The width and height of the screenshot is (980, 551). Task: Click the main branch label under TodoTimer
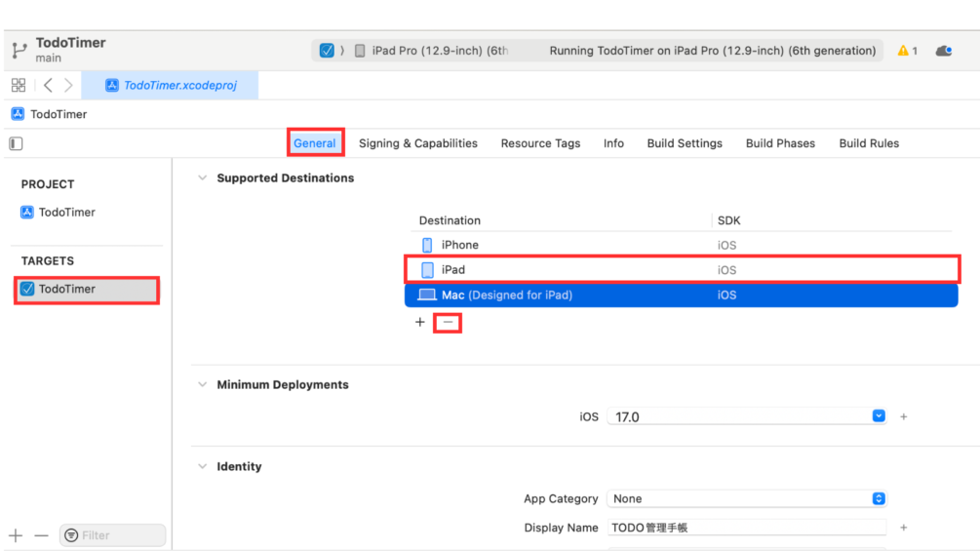[48, 59]
